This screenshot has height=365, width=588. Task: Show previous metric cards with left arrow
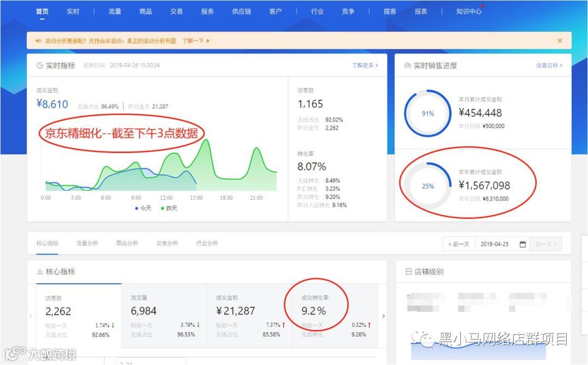[x=30, y=316]
